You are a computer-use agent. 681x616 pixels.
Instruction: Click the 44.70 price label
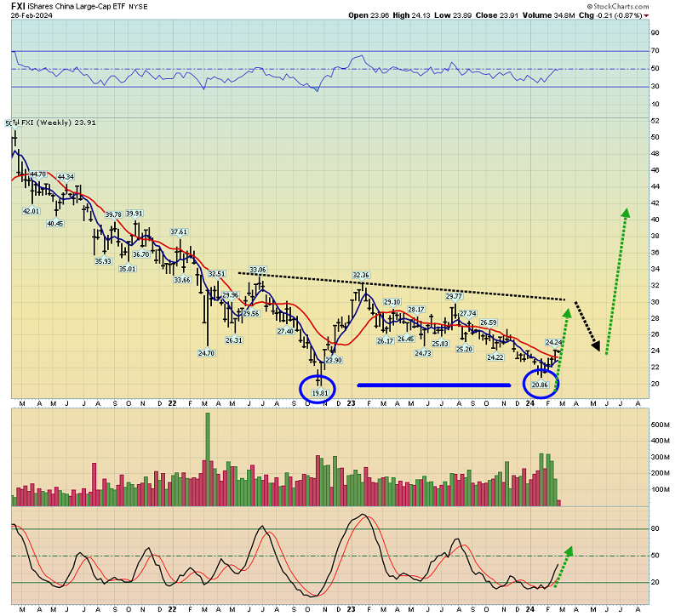[37, 174]
